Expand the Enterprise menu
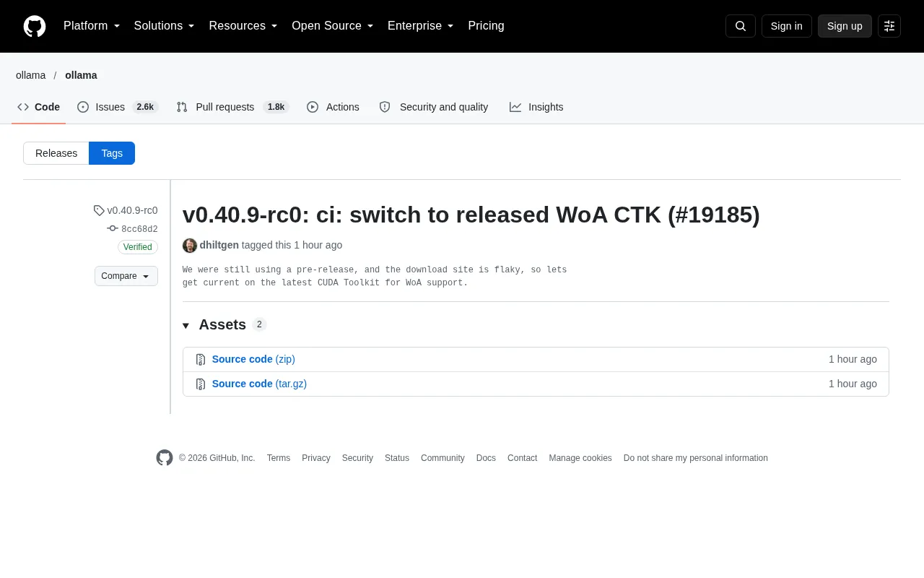Screen dimensions: 924x578 click(x=421, y=26)
